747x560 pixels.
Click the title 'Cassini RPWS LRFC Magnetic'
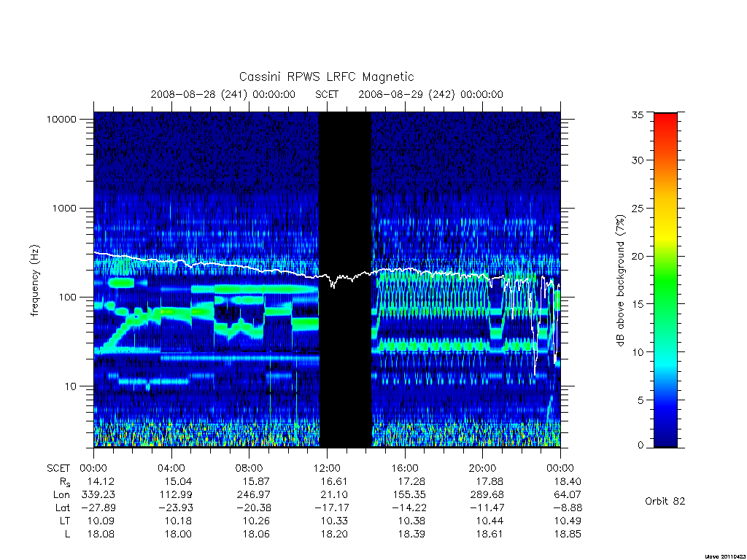pos(326,77)
